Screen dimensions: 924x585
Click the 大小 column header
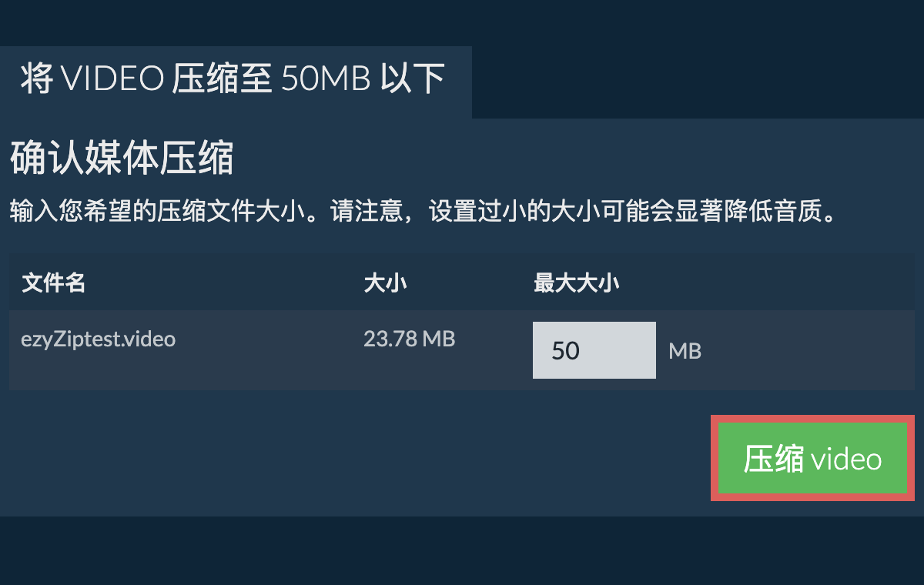385,283
